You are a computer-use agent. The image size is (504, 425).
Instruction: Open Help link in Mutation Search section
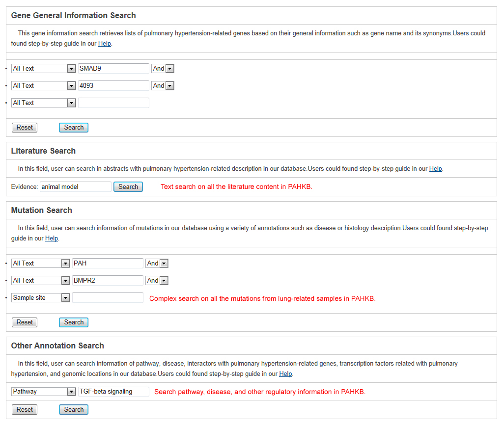(52, 239)
